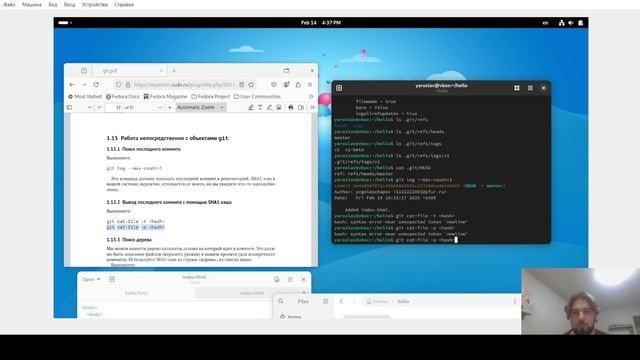The height and width of the screenshot is (360, 640).
Task: Open the terminal hamburger menu
Action: click(530, 88)
